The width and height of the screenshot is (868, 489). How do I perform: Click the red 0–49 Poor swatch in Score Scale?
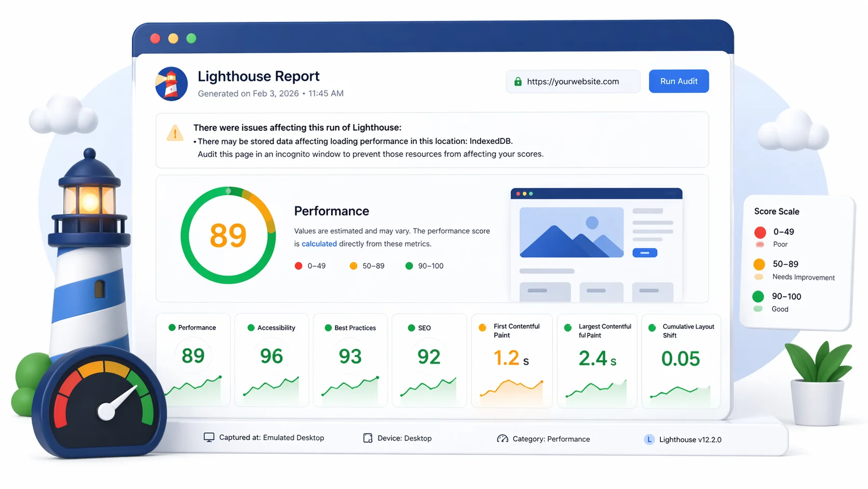click(x=760, y=232)
